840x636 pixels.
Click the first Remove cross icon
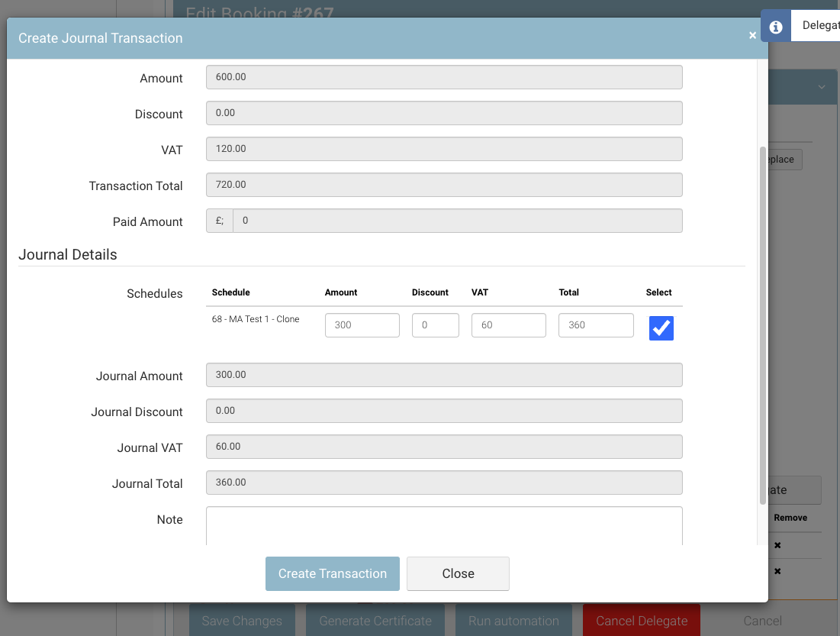pos(777,545)
